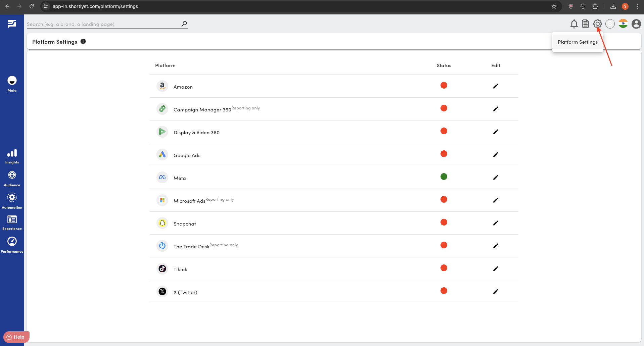Click the Snapchat ghost logo icon

click(162, 223)
